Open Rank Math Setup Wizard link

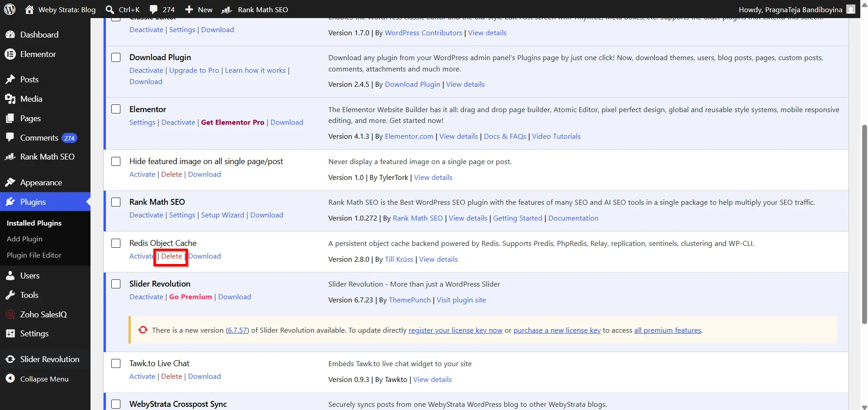223,215
